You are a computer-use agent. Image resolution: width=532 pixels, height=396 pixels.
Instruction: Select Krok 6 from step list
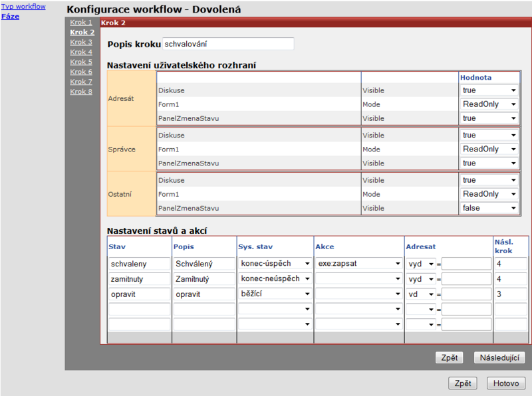81,72
